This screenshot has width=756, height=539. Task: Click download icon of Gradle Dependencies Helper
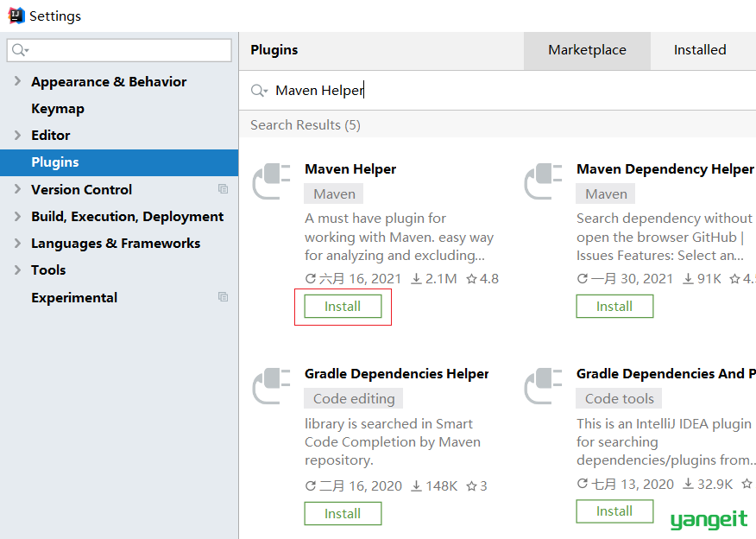pos(416,486)
